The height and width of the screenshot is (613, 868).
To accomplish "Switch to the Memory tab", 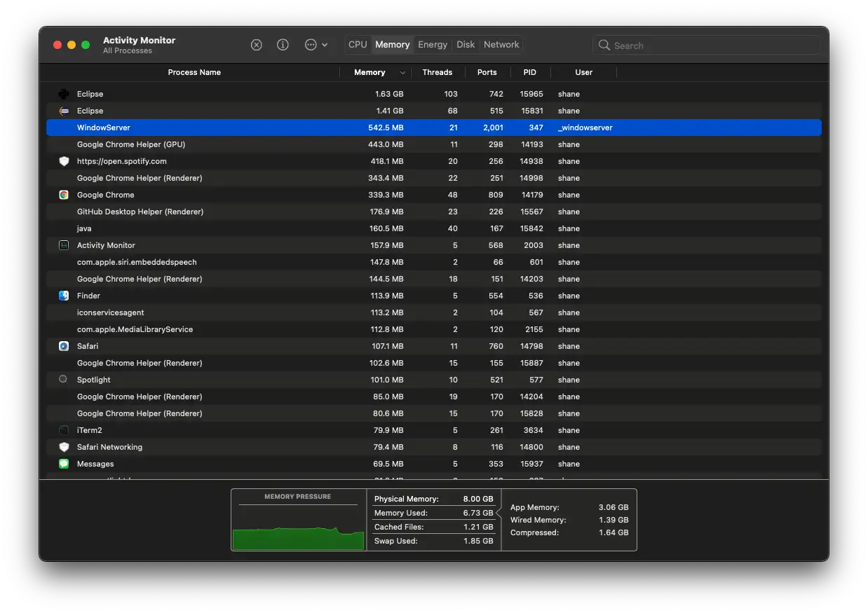I will coord(392,45).
